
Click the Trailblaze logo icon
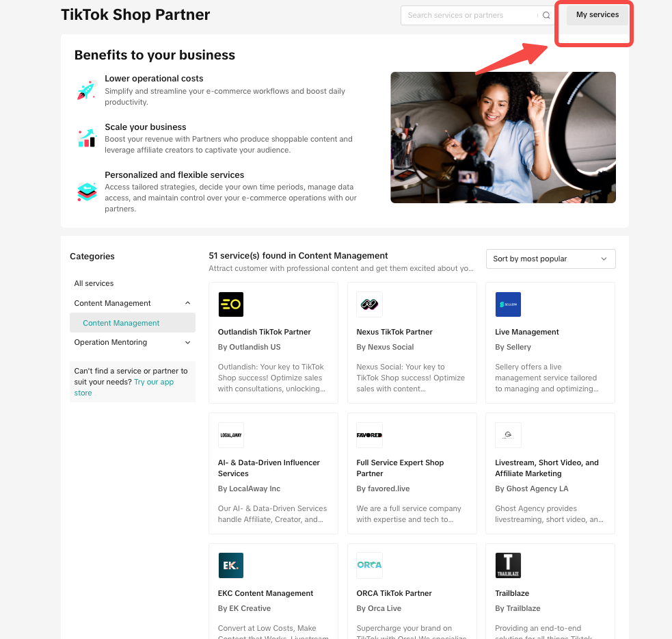(x=508, y=566)
